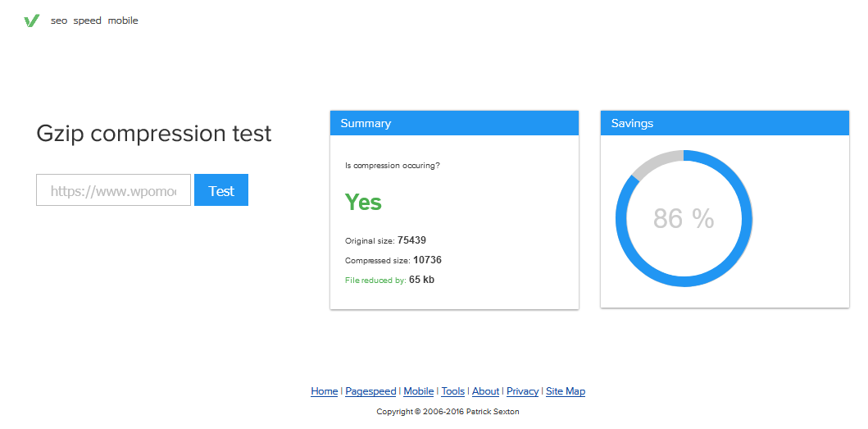Go to the Tools footer link
The height and width of the screenshot is (429, 868).
[x=452, y=391]
